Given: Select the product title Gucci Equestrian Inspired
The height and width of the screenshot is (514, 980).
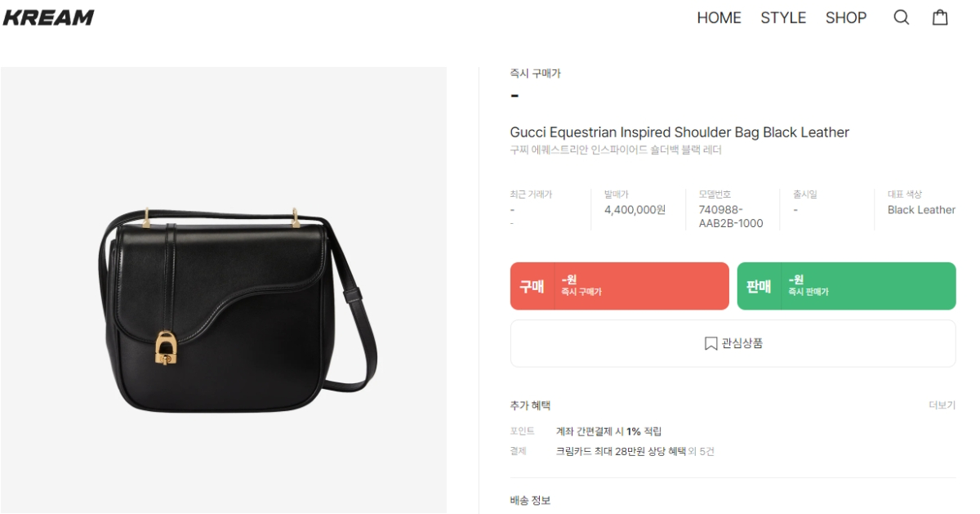Looking at the screenshot, I should 679,132.
